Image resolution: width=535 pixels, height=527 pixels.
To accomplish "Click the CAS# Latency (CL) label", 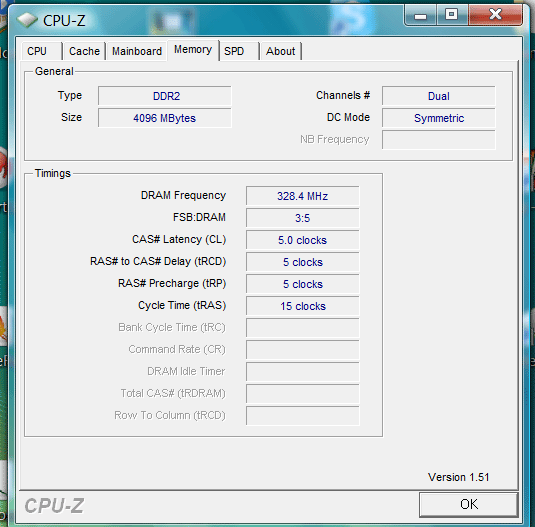I will click(179, 239).
